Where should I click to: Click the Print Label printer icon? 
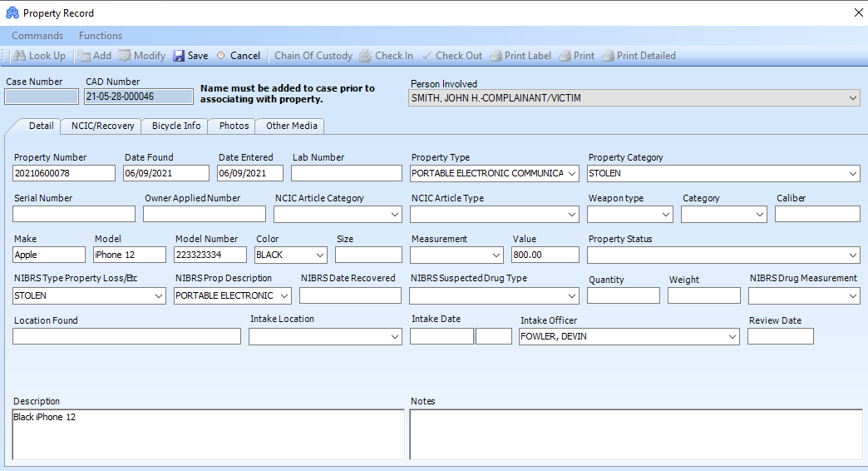click(496, 56)
